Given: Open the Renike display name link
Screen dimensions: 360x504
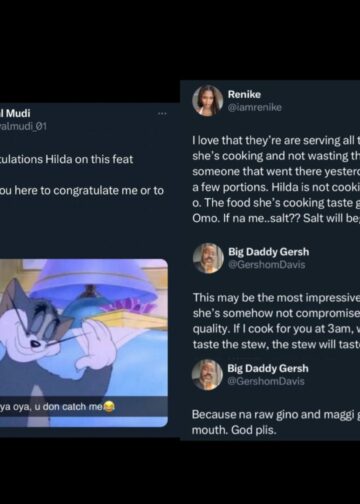Looking at the screenshot, I should (x=244, y=94).
